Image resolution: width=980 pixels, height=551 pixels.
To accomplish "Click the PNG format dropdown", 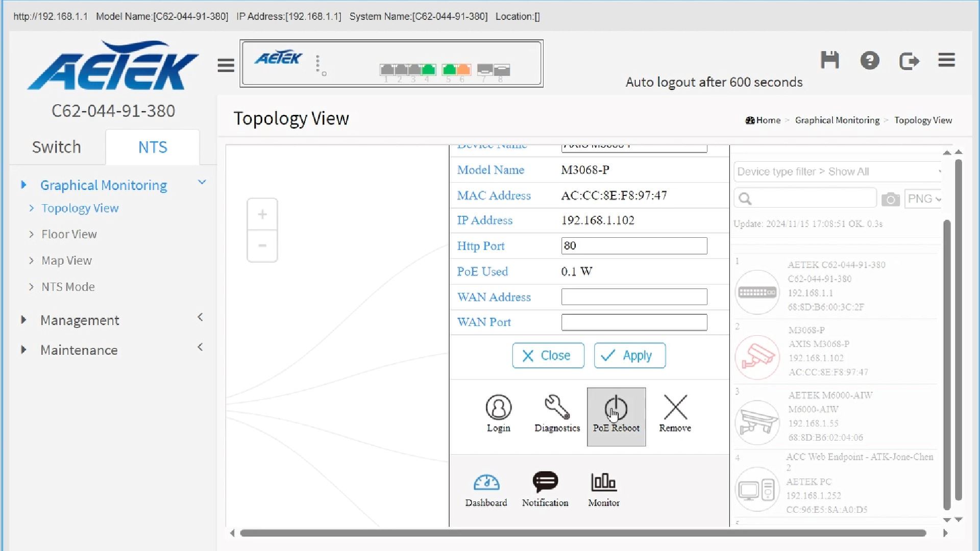I will [x=924, y=198].
